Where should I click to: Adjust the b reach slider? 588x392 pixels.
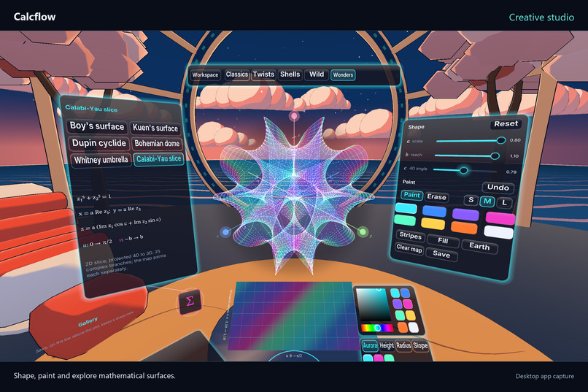pos(467,155)
